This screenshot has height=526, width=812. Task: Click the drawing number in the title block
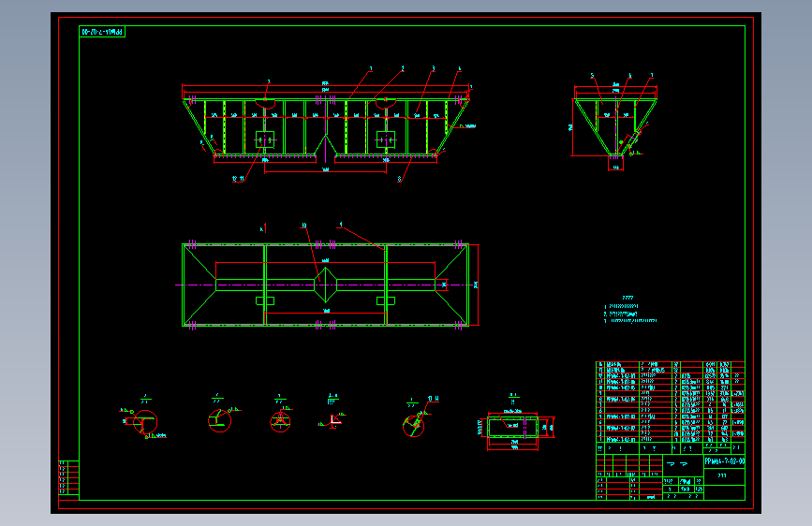coord(725,460)
